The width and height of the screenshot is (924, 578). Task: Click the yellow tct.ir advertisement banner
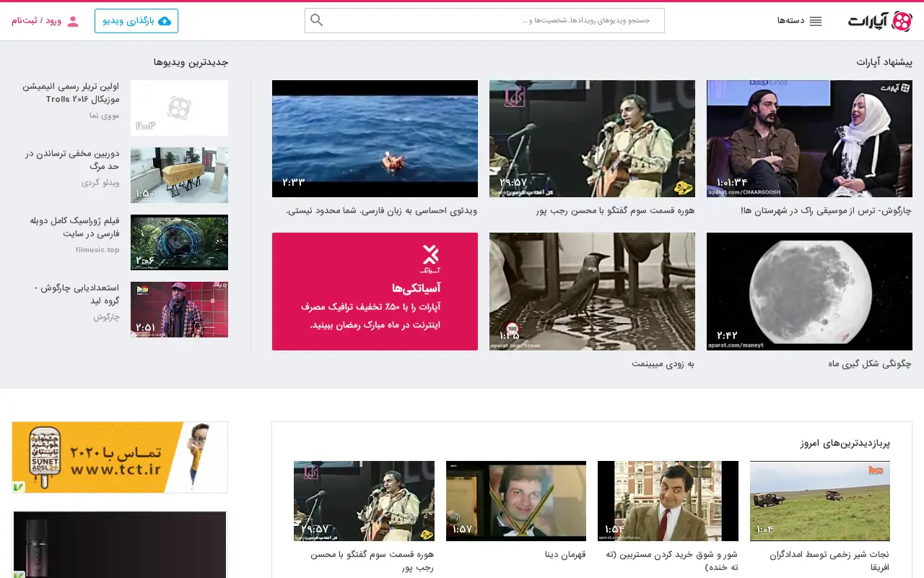[120, 457]
